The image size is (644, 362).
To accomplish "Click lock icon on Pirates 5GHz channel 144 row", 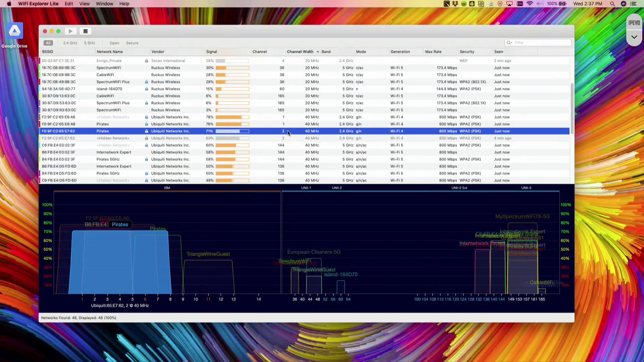I will [x=147, y=159].
